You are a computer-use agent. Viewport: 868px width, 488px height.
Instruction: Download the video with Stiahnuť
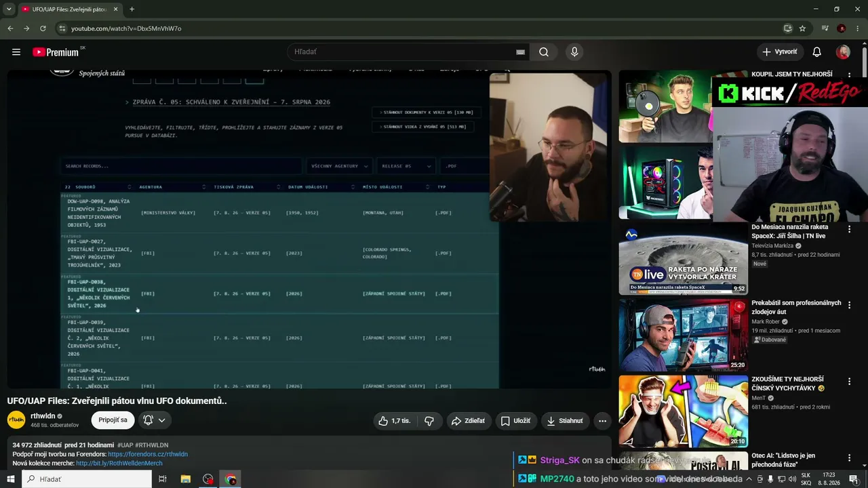click(565, 421)
